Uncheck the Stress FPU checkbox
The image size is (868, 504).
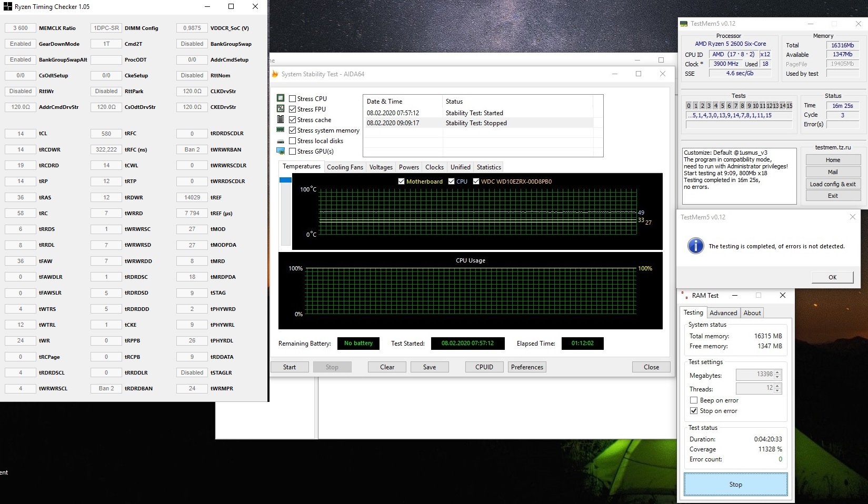(293, 109)
